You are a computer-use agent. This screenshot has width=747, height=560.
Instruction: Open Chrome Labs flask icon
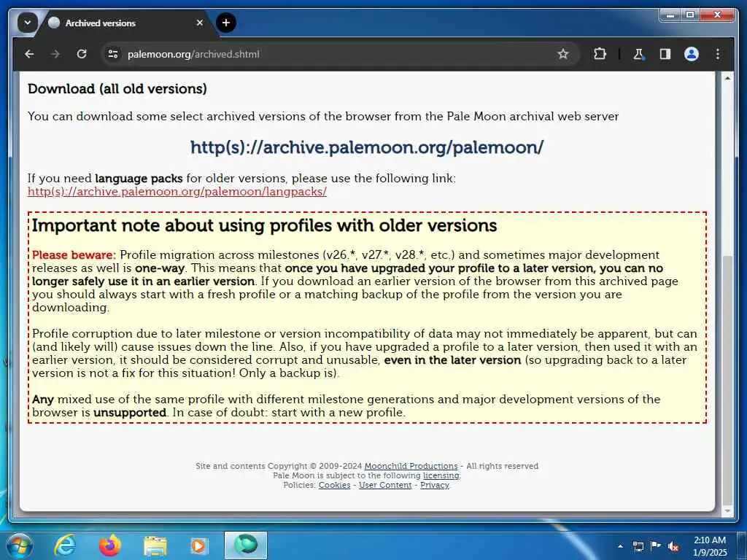pyautogui.click(x=638, y=54)
